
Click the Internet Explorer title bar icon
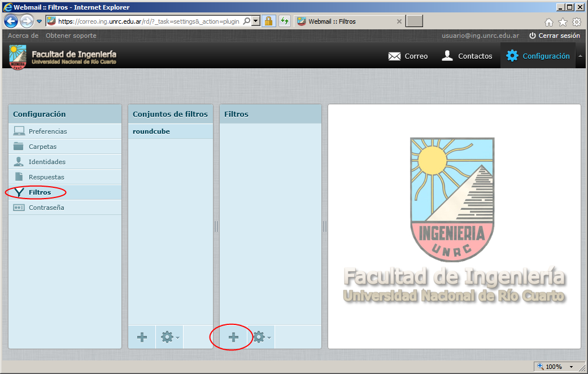(x=7, y=7)
